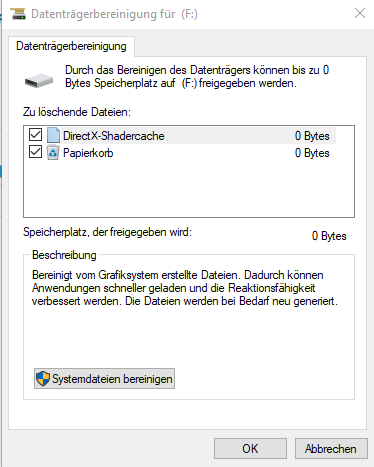Uncheck the Papierkorb checkbox

point(35,152)
